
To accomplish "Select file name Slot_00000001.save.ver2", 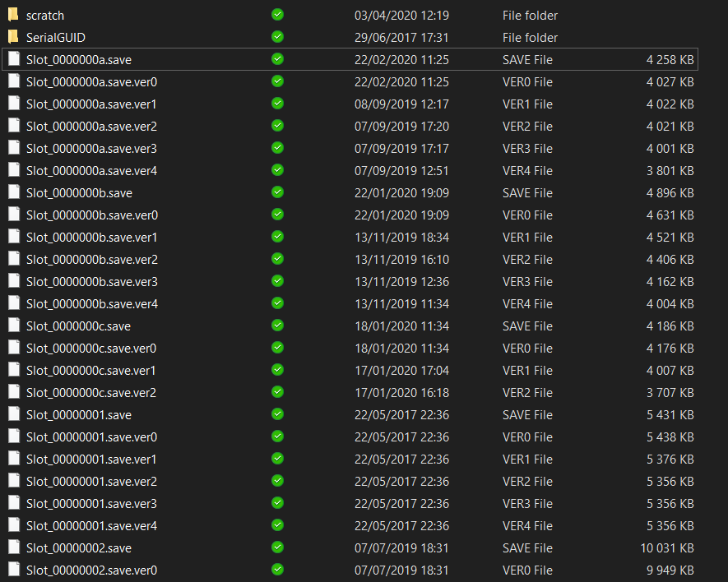I will (x=91, y=482).
